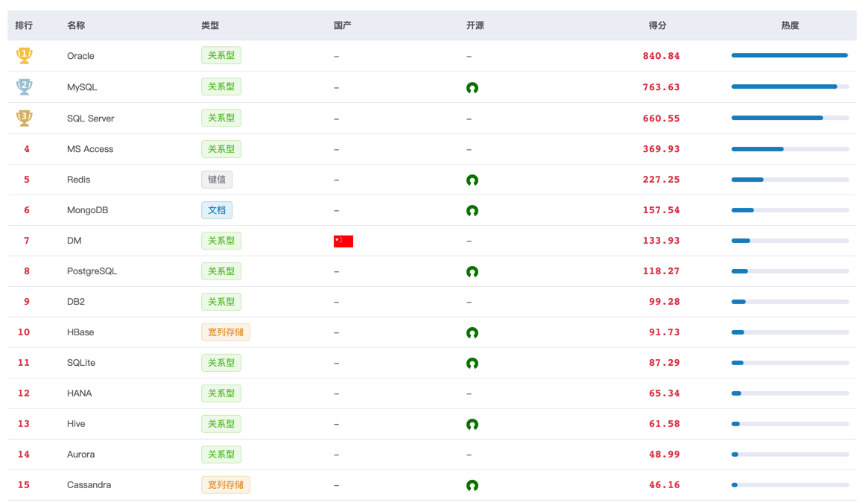Click the HANA database name

click(79, 393)
